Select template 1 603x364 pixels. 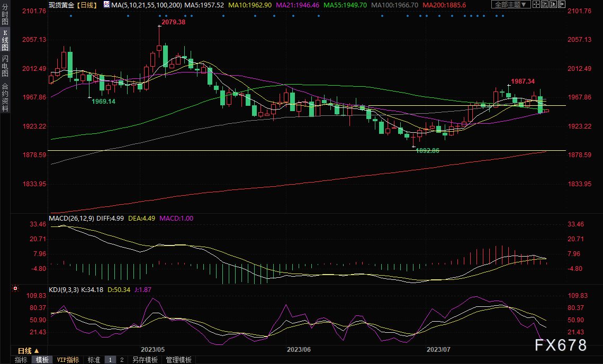point(110,360)
